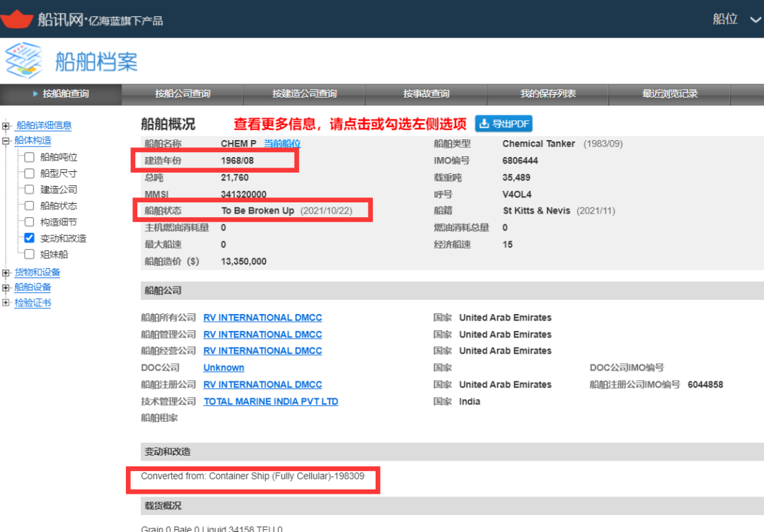Expand the 船舶详细信息 tree node
This screenshot has height=532, width=764.
click(x=6, y=126)
